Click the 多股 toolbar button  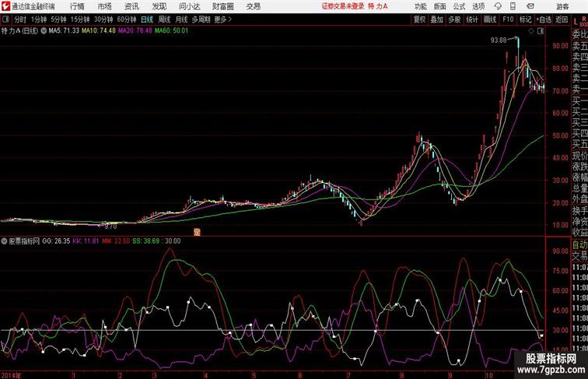tap(454, 19)
